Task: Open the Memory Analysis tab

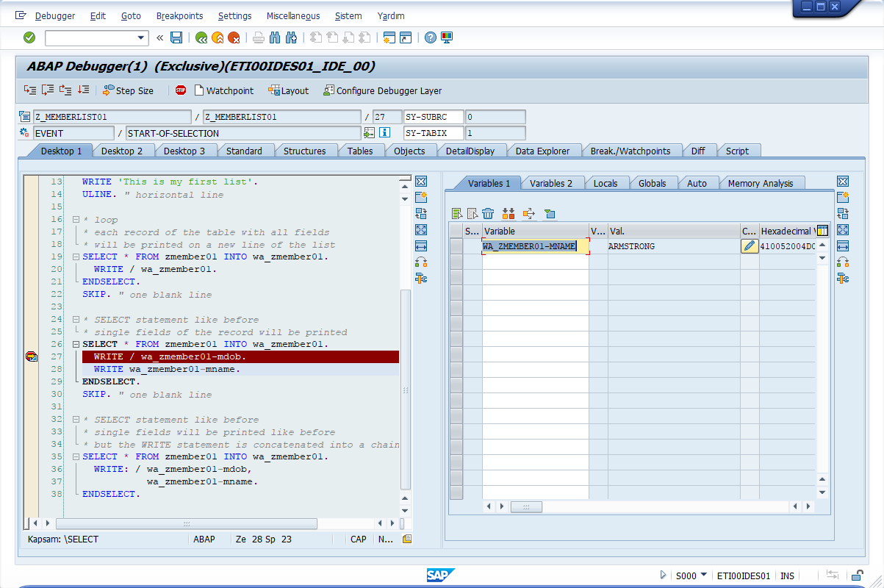Action: tap(761, 183)
